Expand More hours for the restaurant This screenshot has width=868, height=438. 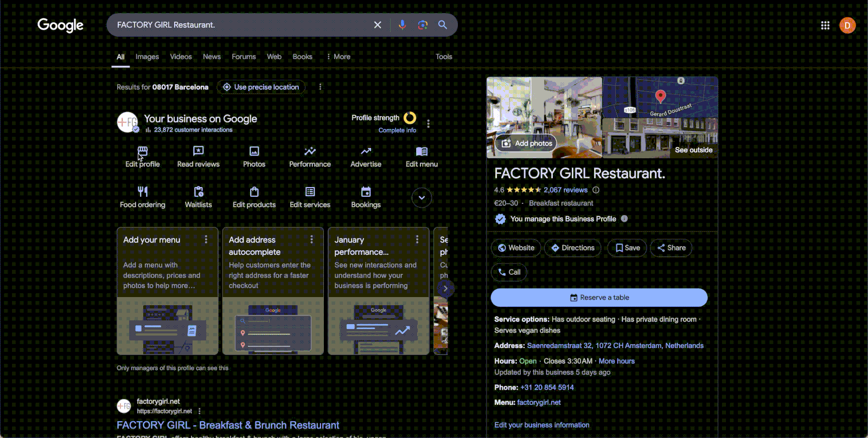pos(616,361)
